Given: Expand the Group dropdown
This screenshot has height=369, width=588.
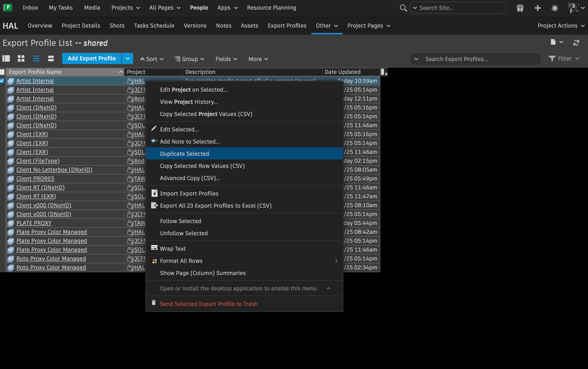Looking at the screenshot, I should click(190, 59).
